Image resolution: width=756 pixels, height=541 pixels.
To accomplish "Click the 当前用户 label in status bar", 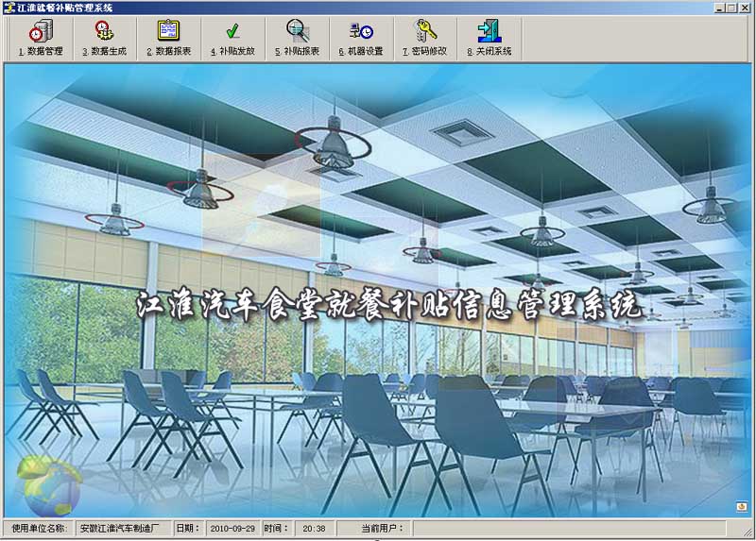I will [382, 529].
